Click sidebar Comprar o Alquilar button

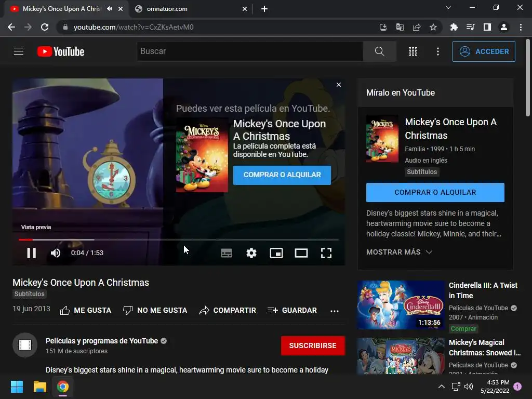435,192
